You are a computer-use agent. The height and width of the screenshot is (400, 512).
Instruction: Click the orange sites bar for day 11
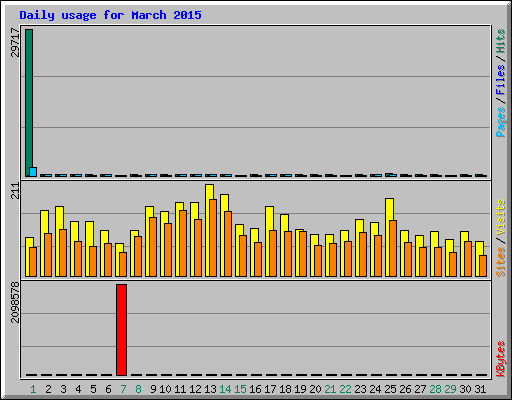point(183,243)
